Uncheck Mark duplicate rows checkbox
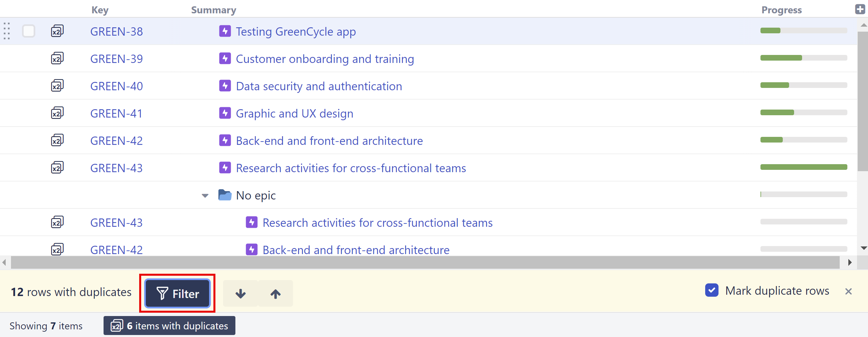868x337 pixels. tap(711, 290)
